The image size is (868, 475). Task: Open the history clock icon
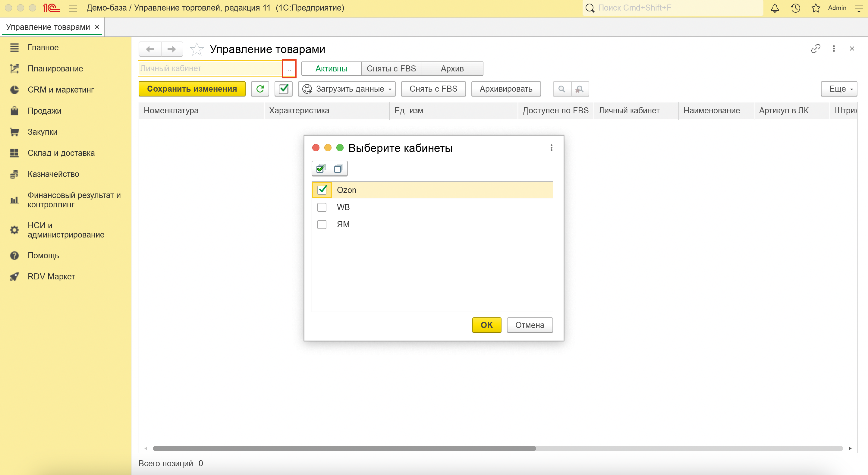(795, 8)
